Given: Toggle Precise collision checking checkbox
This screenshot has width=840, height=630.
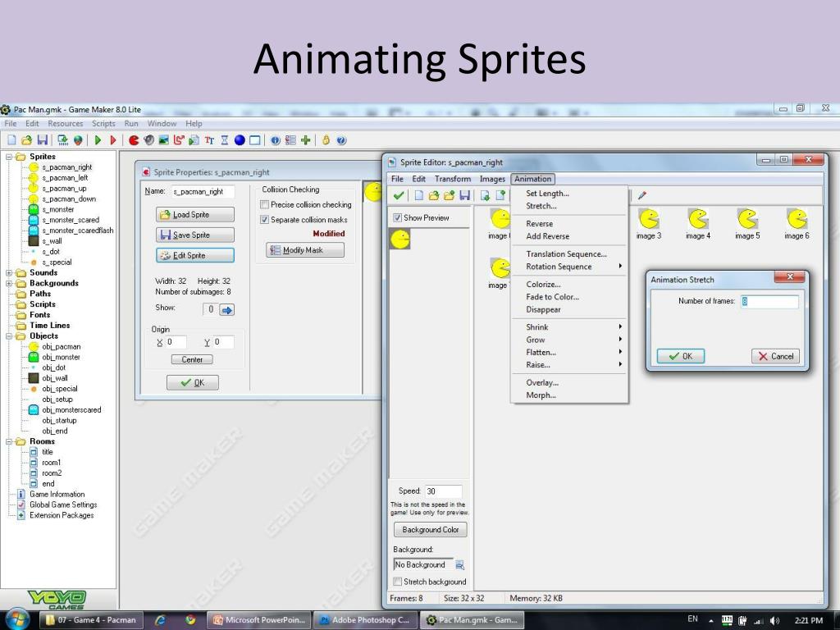Looking at the screenshot, I should 264,204.
